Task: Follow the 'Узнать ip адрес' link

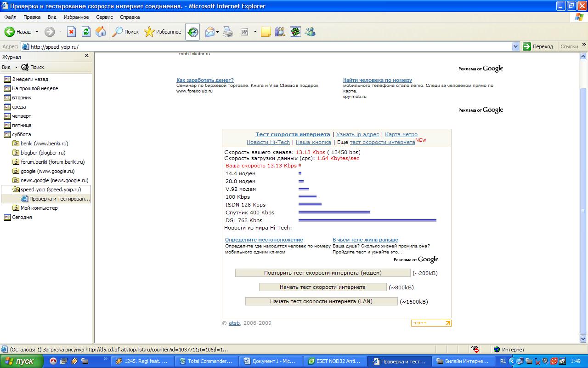Action: tap(357, 134)
